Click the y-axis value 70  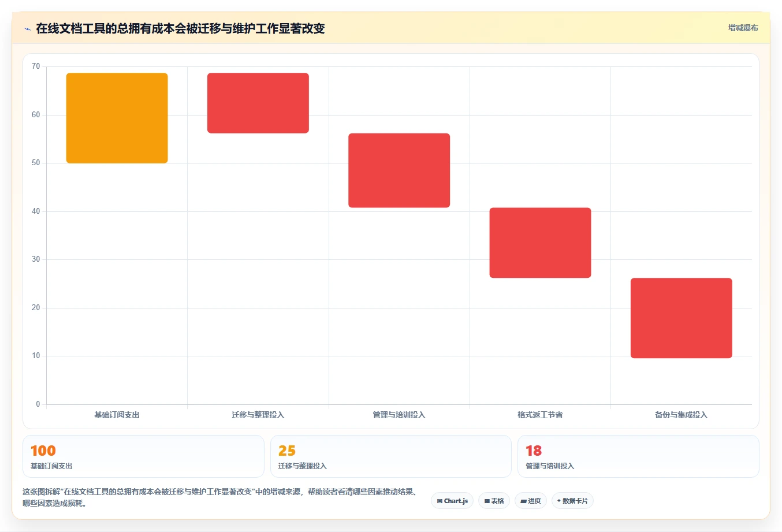36,66
